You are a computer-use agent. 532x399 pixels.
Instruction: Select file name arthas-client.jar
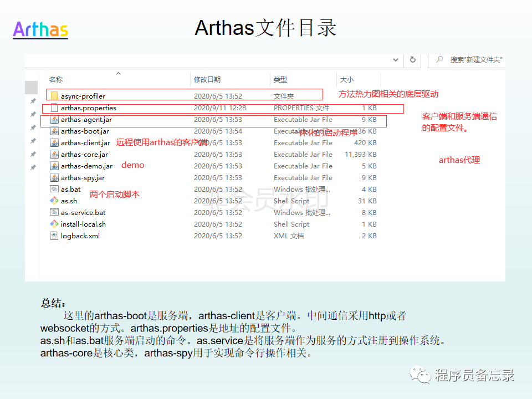point(85,143)
